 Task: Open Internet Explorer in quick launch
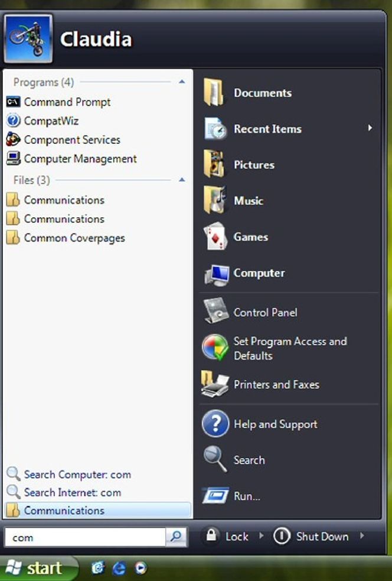pyautogui.click(x=119, y=567)
